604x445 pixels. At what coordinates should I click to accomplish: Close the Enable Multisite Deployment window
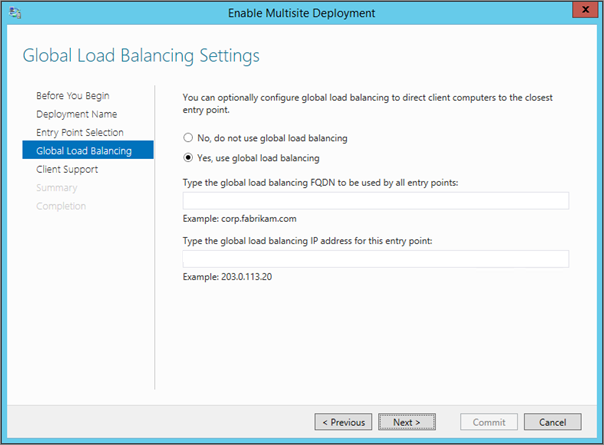tap(585, 10)
